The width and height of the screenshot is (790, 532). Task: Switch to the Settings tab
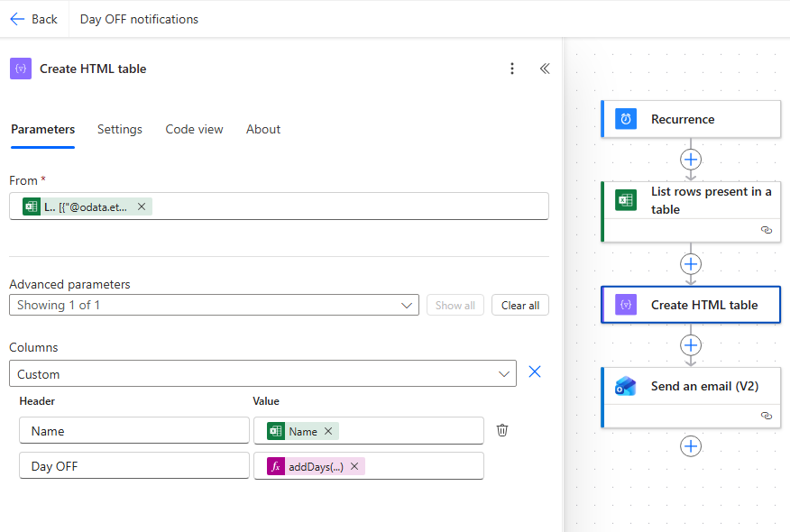click(120, 130)
